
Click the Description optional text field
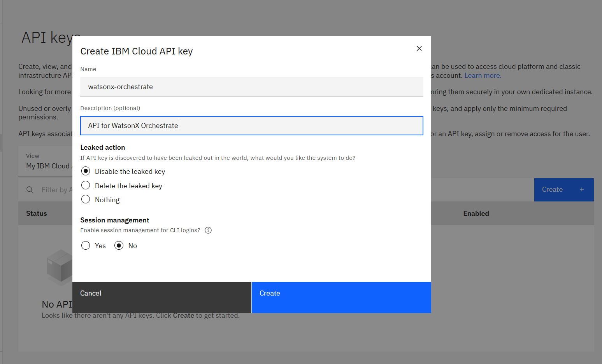[x=251, y=126]
